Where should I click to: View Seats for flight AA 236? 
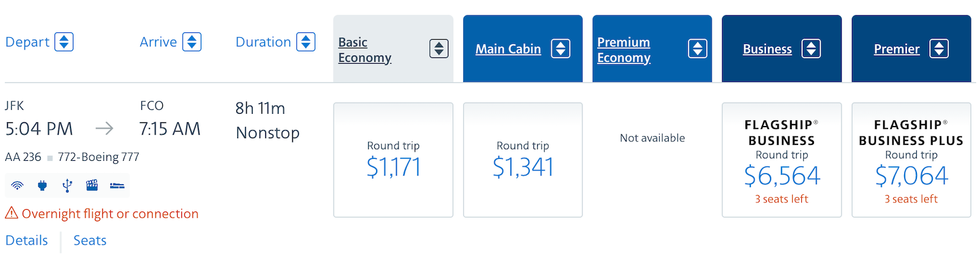click(90, 240)
